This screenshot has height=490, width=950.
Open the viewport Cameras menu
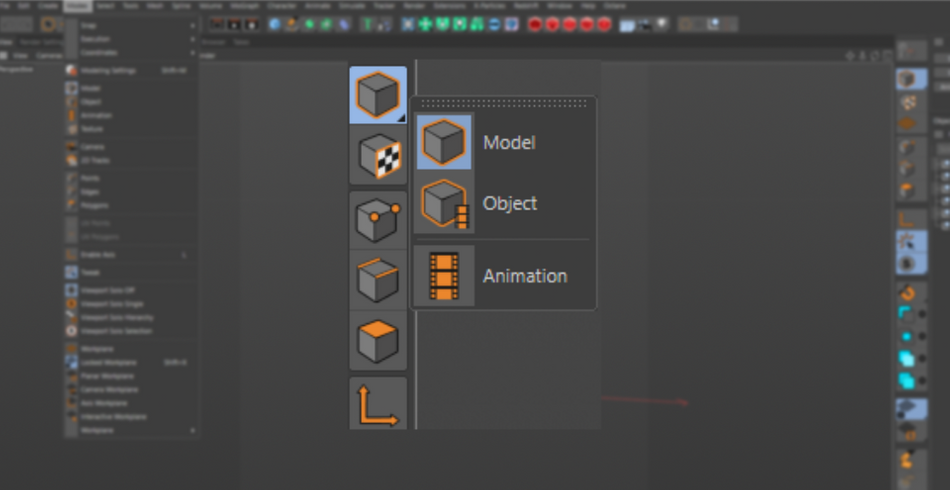48,55
